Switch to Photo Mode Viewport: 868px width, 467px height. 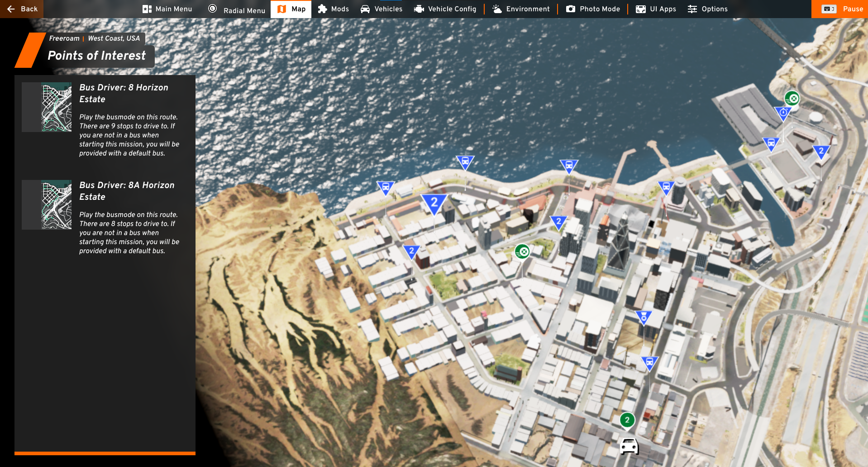pyautogui.click(x=593, y=9)
